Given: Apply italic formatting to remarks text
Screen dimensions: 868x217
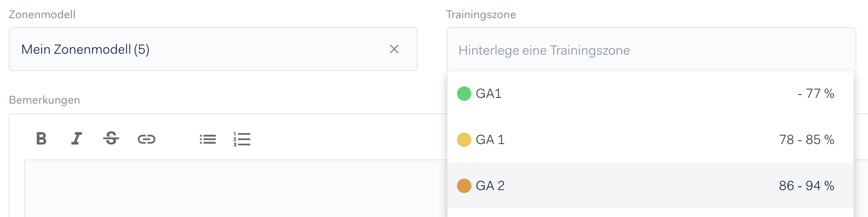Looking at the screenshot, I should click(76, 139).
